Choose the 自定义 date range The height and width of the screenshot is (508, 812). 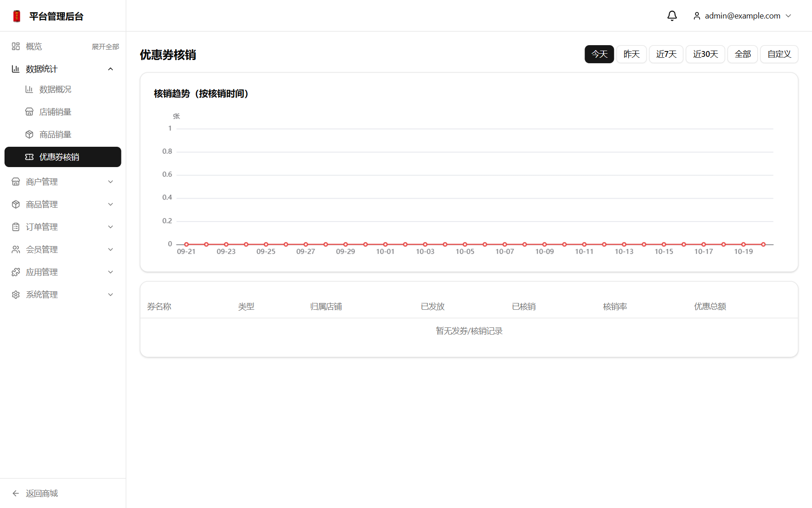[779, 54]
